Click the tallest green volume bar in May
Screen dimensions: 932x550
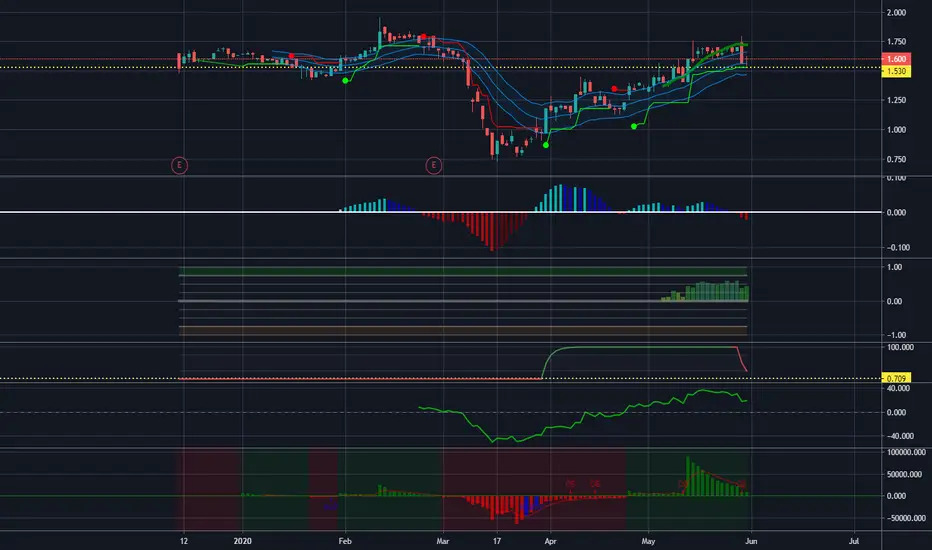(688, 476)
